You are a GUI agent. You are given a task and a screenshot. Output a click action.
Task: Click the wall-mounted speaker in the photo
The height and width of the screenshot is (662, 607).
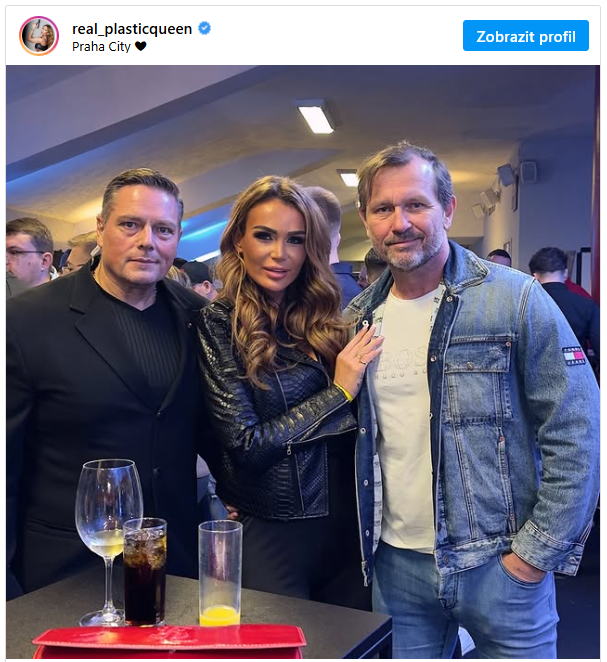click(528, 172)
